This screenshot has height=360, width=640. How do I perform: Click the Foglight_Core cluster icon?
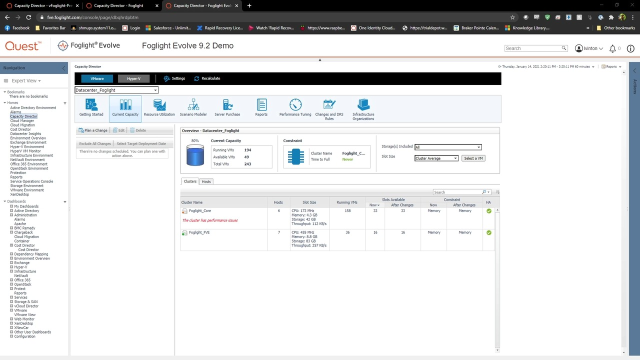click(184, 211)
